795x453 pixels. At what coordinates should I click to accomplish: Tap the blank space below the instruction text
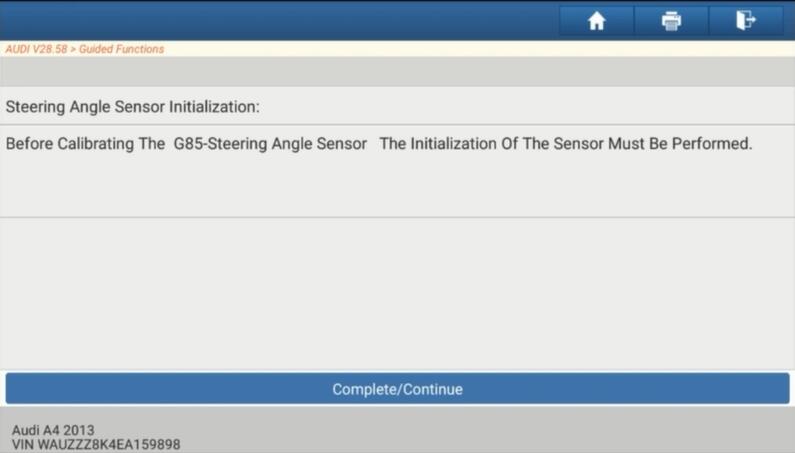click(x=398, y=185)
